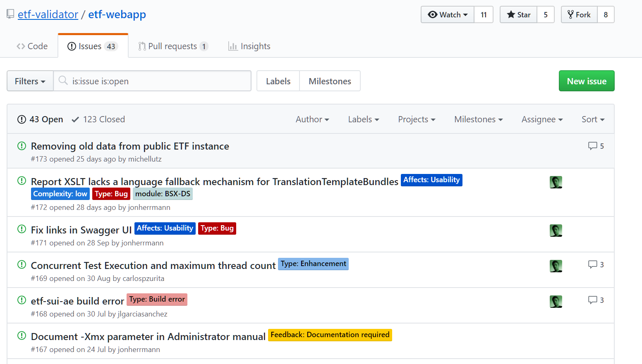Expand the Projects filter dropdown
Image resolution: width=642 pixels, height=364 pixels.
tap(417, 119)
